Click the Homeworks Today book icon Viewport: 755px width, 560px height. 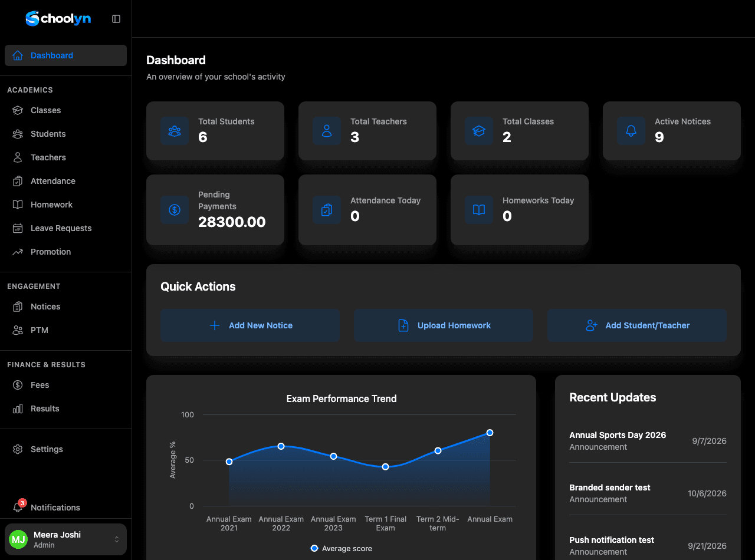(x=479, y=210)
